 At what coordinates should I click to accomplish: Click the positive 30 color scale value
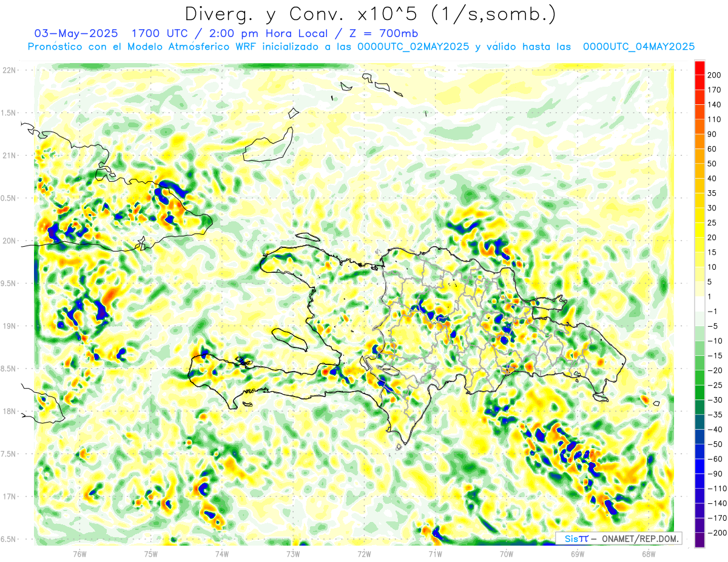click(x=713, y=208)
